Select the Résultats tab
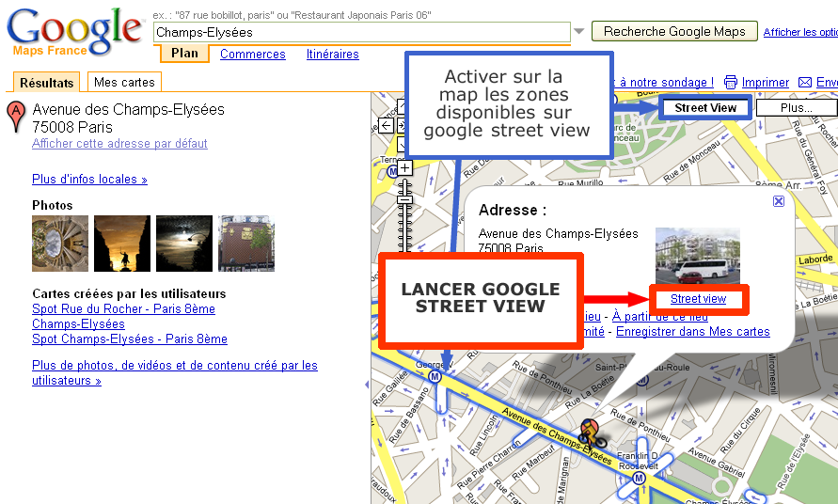The height and width of the screenshot is (504, 838). (46, 83)
